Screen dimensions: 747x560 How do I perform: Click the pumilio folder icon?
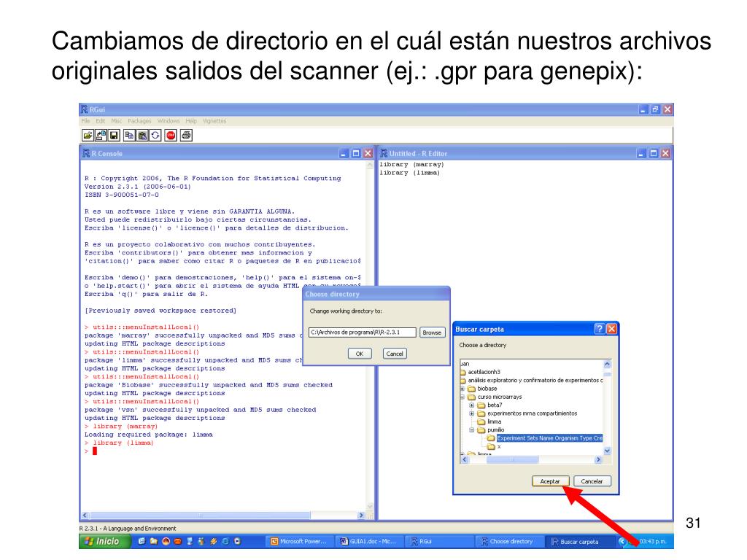pos(481,430)
